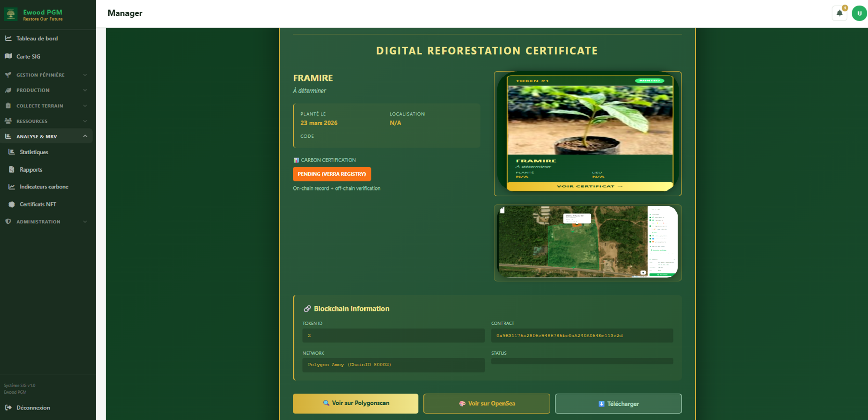868x420 pixels.
Task: Open the notifications bell
Action: pyautogui.click(x=840, y=13)
